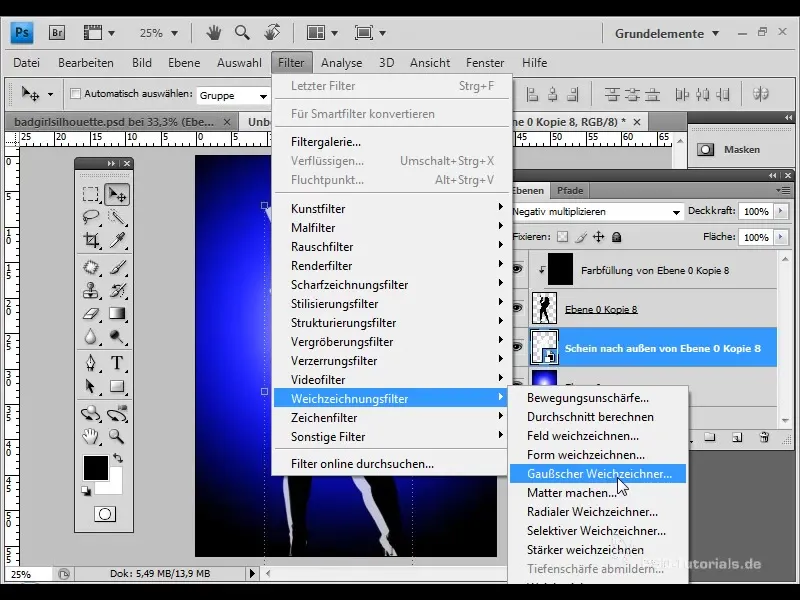Select the Pen tool
The width and height of the screenshot is (800, 600).
(91, 363)
